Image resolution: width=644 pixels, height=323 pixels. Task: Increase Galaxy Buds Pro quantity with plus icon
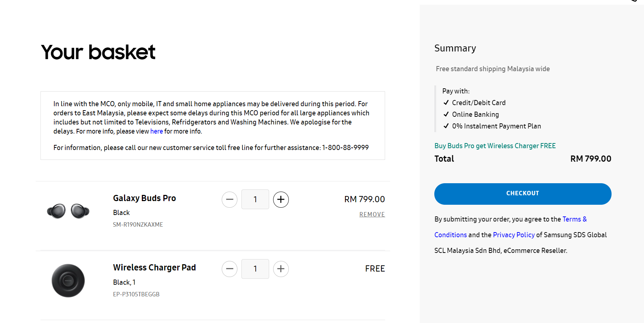(x=281, y=200)
